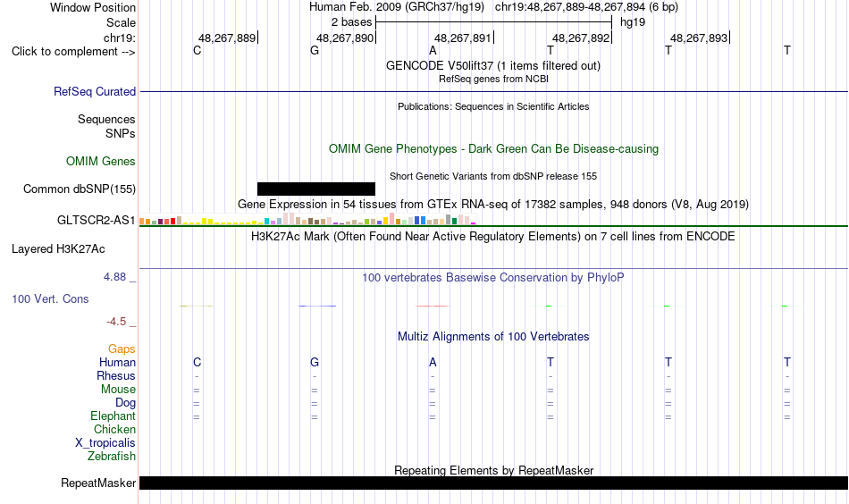Screen dimensions: 849x504
Task: Click the OMIM Genes track label
Action: click(101, 162)
